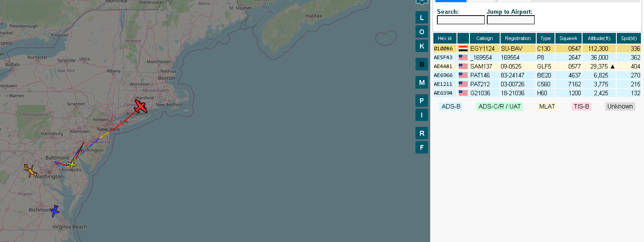Sort table by the flag column header
Image resolution: width=644 pixels, height=242 pixels.
[463, 38]
